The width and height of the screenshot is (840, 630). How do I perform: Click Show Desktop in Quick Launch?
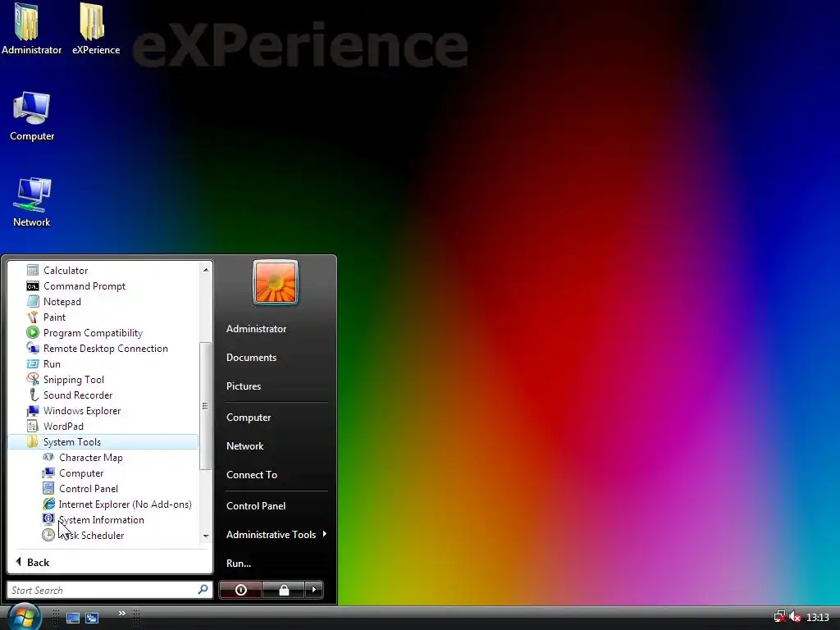(x=73, y=618)
